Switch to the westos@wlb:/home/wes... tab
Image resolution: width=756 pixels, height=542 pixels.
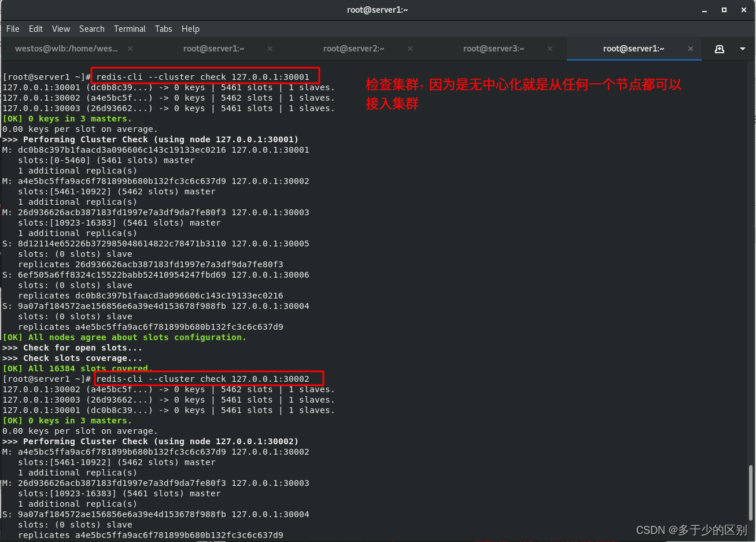click(x=67, y=49)
